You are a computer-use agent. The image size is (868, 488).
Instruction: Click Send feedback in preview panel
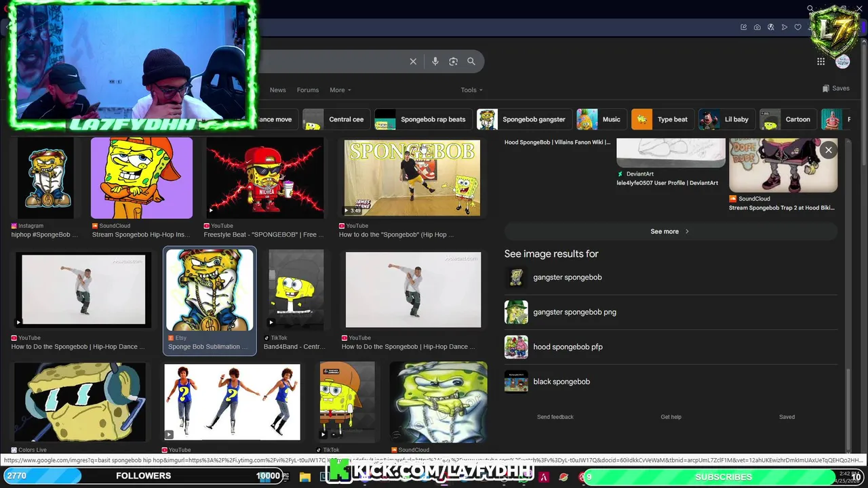555,417
